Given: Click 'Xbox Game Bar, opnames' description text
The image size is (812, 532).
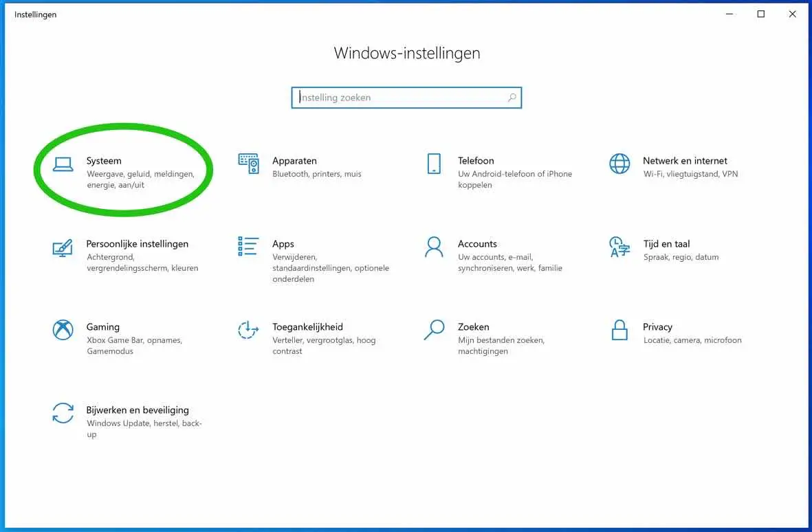Looking at the screenshot, I should click(x=134, y=345).
